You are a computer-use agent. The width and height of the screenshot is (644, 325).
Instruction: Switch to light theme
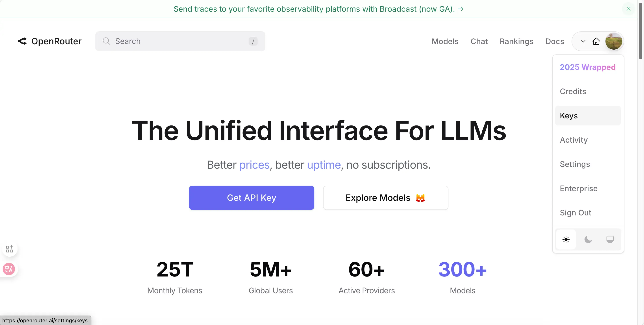tap(566, 239)
